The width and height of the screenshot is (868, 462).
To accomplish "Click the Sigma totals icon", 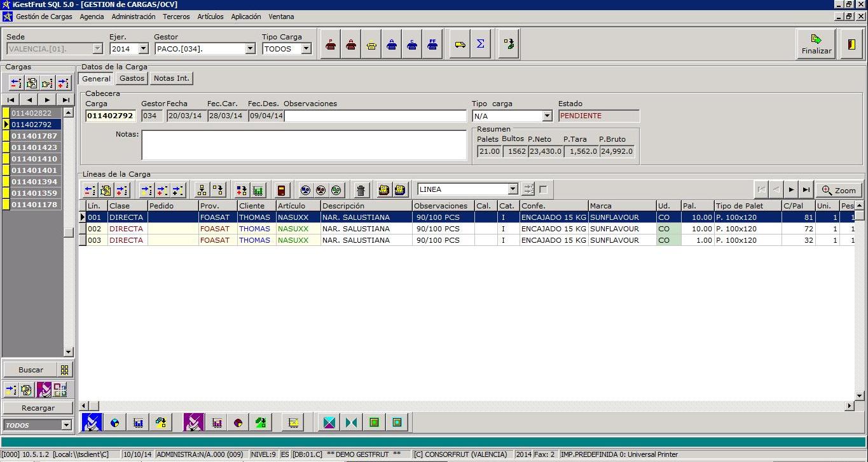I will (481, 44).
